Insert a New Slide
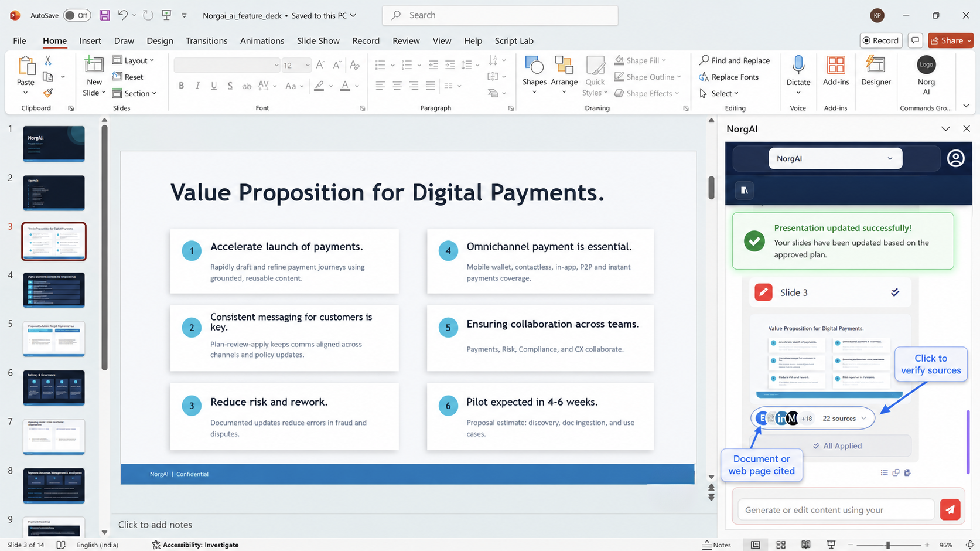Image resolution: width=980 pixels, height=551 pixels. [94, 76]
